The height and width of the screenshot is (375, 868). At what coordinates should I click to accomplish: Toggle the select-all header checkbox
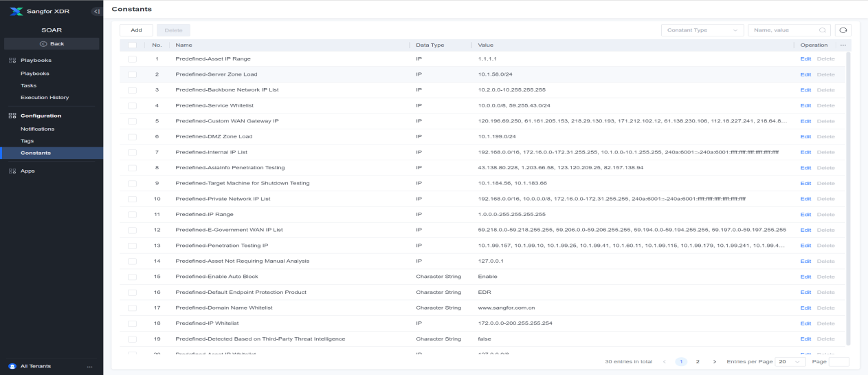click(132, 45)
